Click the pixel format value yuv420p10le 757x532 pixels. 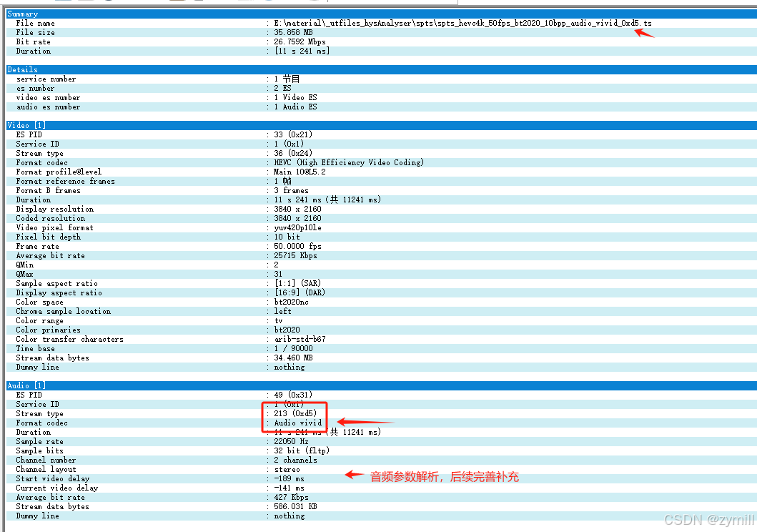tap(297, 228)
